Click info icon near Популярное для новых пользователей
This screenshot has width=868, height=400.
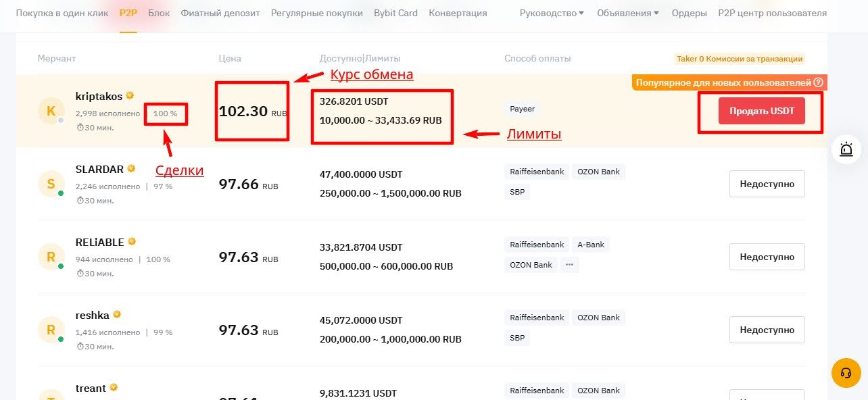coord(819,82)
